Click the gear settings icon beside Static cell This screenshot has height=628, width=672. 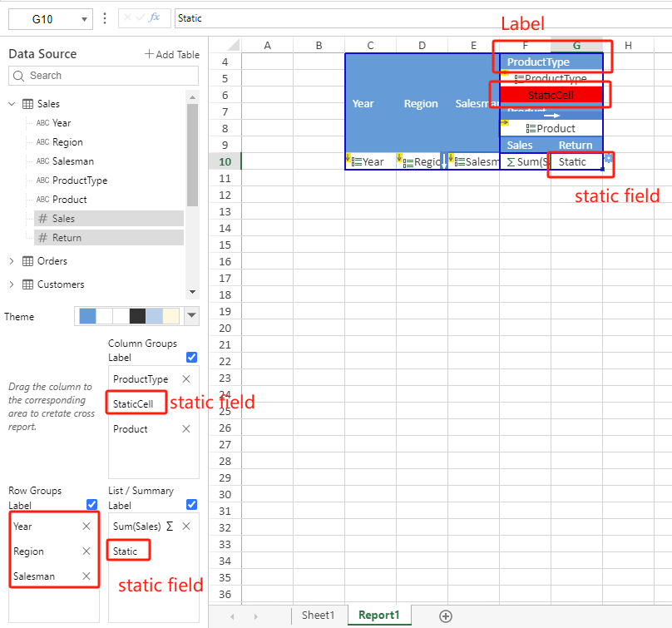coord(608,159)
